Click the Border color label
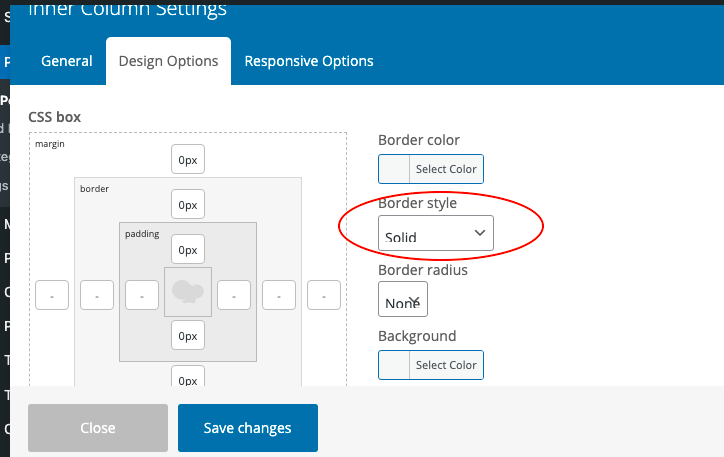This screenshot has width=724, height=457. click(419, 140)
